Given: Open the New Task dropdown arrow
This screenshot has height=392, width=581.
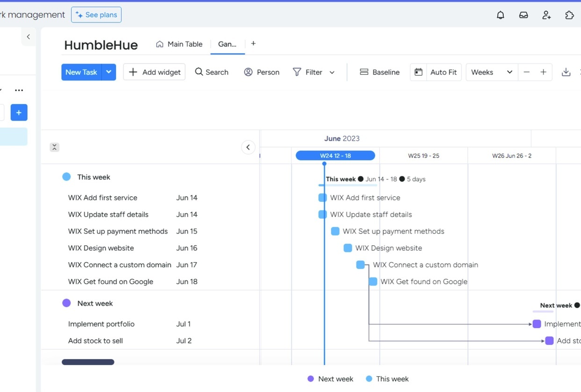Looking at the screenshot, I should coord(109,72).
